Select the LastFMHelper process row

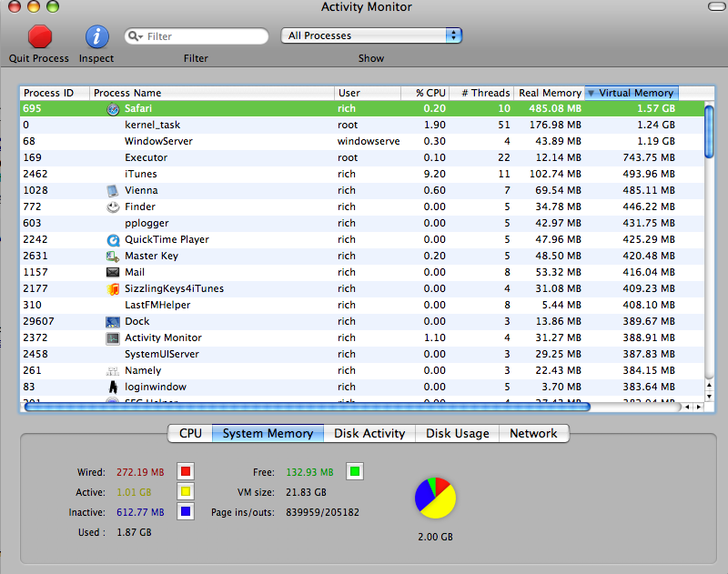(362, 305)
